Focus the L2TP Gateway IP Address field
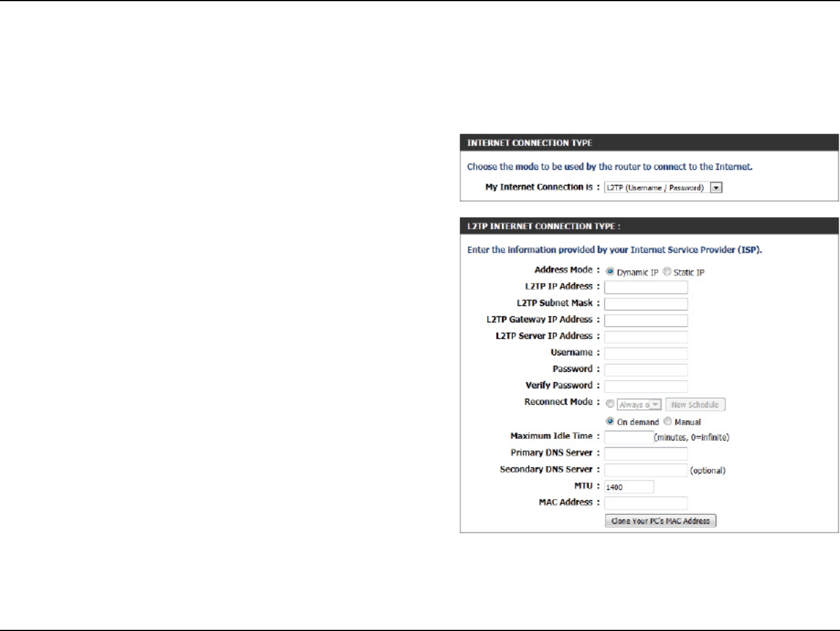This screenshot has height=631, width=840. point(646,320)
